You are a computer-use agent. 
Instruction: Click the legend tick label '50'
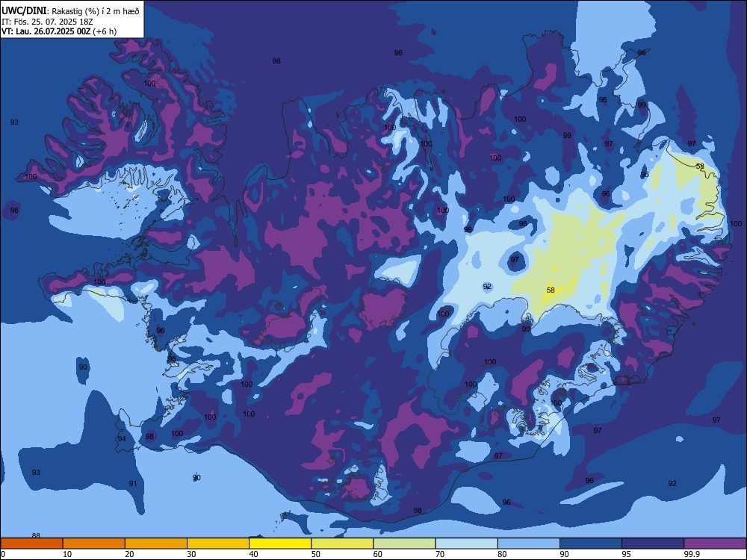point(316,554)
